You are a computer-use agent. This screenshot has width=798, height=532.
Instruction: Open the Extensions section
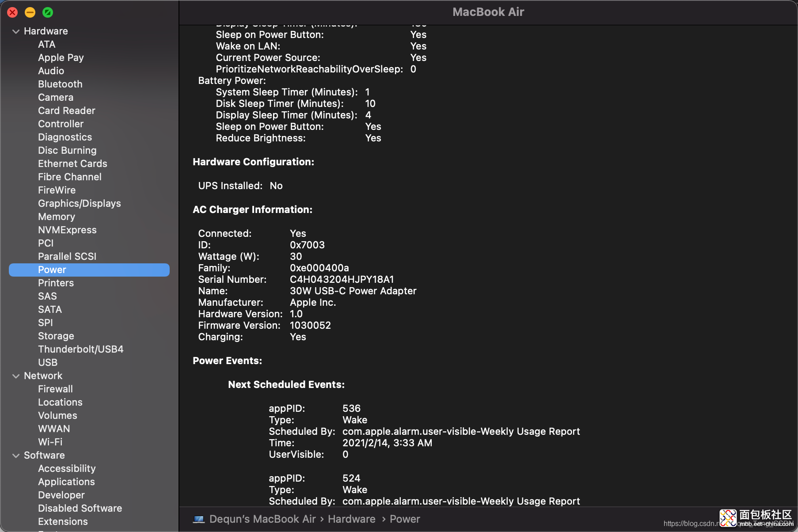pos(63,522)
